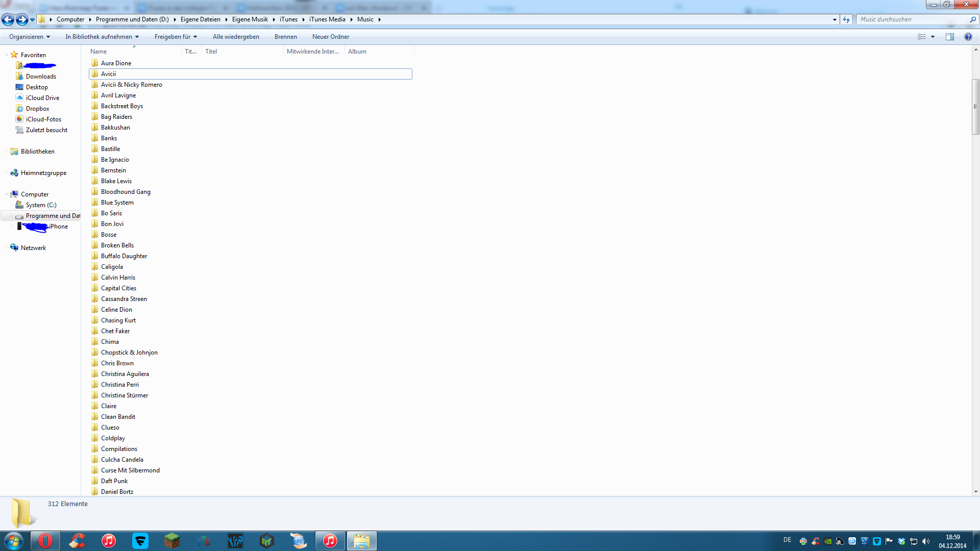Open the recent locations dropdown arrow
The height and width of the screenshot is (551, 980).
(x=32, y=20)
